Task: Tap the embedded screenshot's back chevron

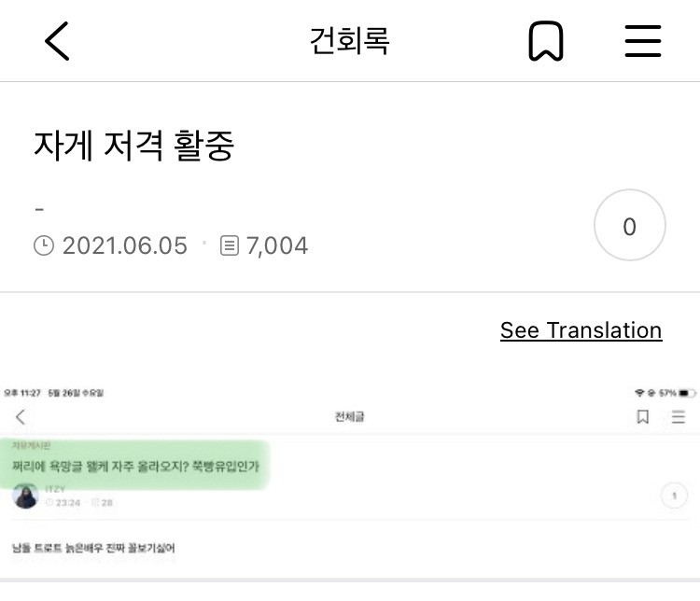Action: [21, 417]
